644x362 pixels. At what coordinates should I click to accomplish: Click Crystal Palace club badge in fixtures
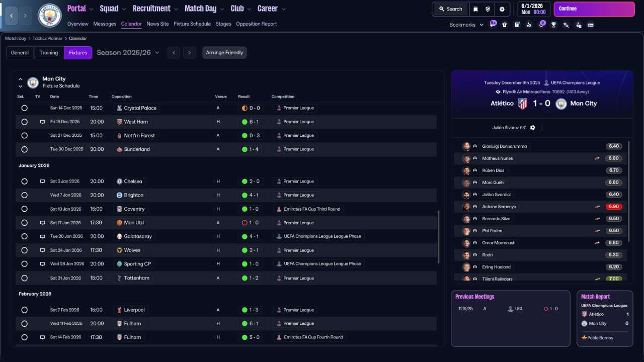click(119, 108)
